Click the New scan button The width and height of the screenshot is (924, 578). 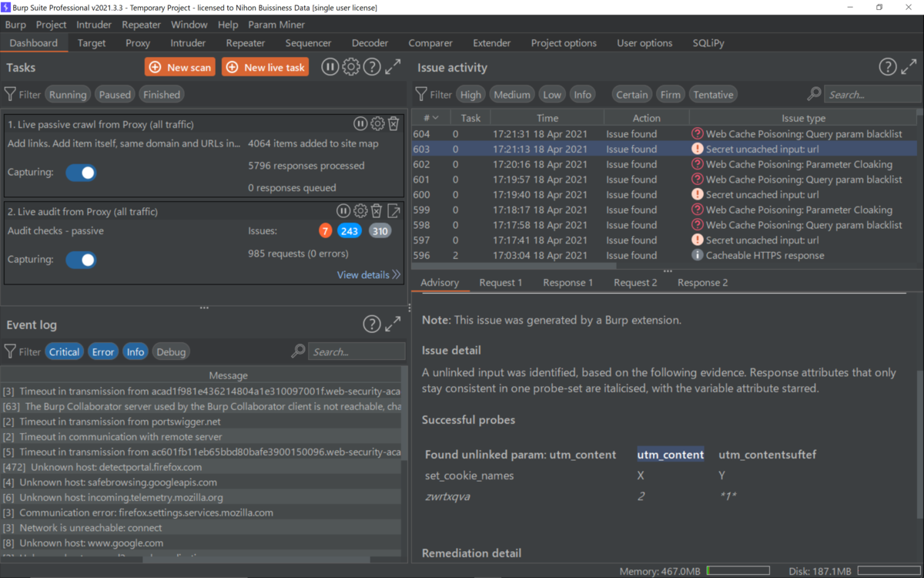180,67
